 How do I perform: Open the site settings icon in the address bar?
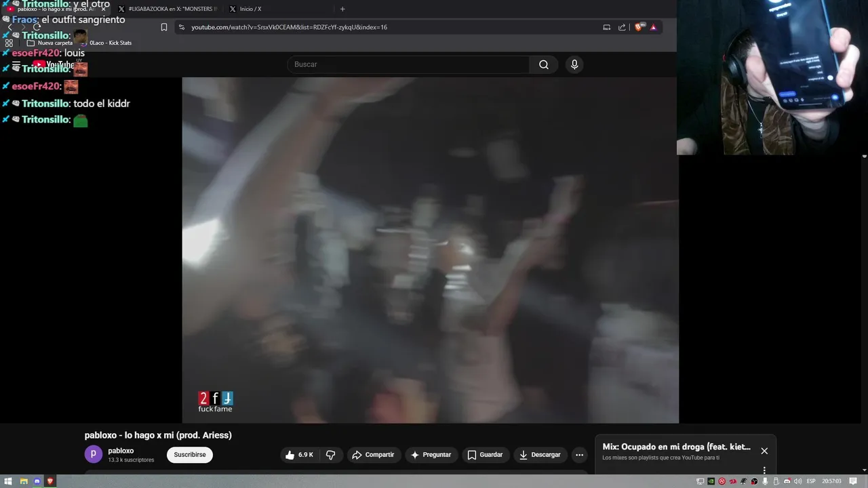pyautogui.click(x=182, y=27)
